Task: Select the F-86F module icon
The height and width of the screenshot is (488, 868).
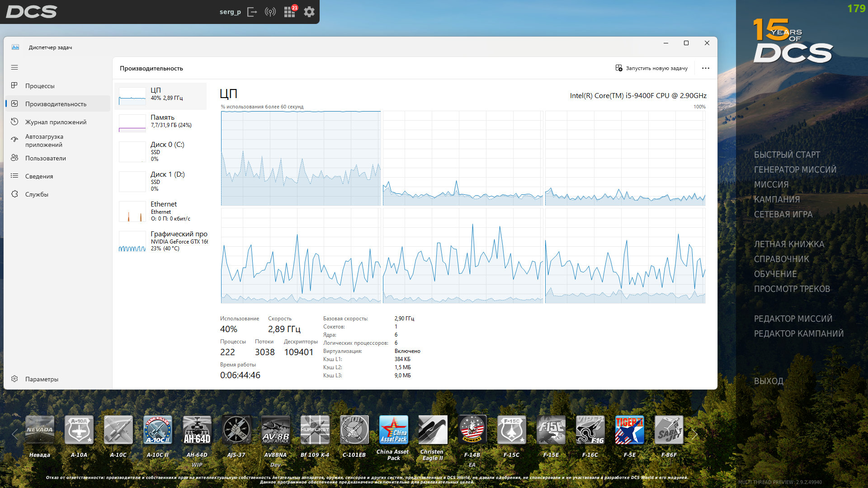Action: 669,430
